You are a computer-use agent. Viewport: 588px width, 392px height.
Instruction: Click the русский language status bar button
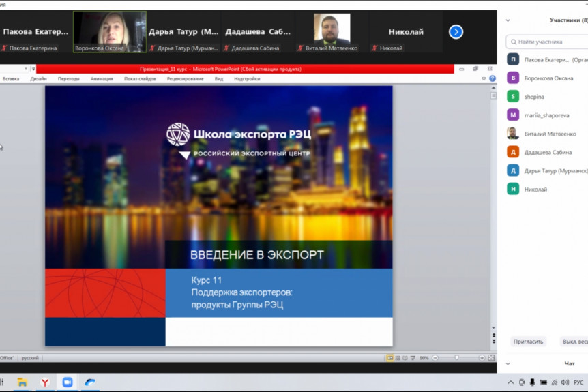(30, 358)
